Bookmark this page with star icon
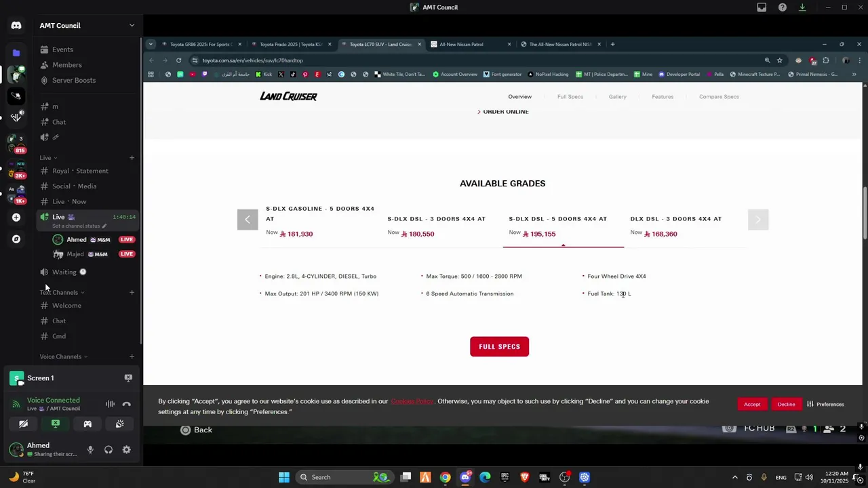Screen dimensions: 868x488 point(779,60)
